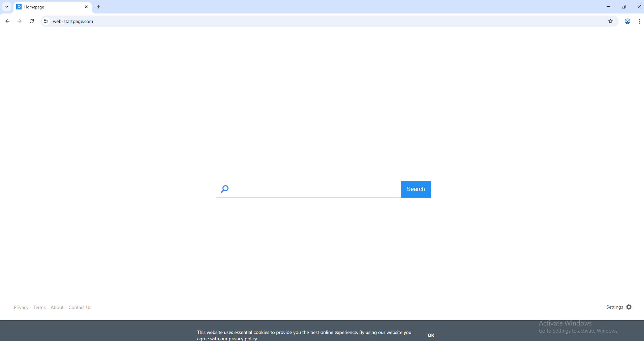This screenshot has height=341, width=644.
Task: Dismiss cookie notice with OK
Action: (x=431, y=335)
